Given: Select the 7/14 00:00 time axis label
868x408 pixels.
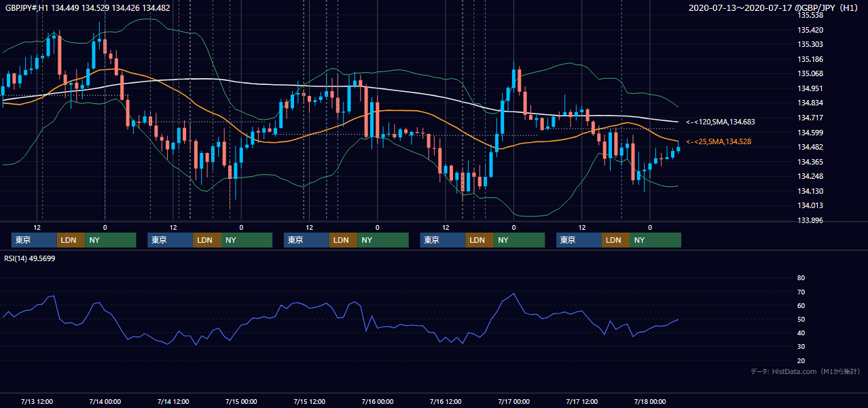Looking at the screenshot, I should click(x=105, y=401).
